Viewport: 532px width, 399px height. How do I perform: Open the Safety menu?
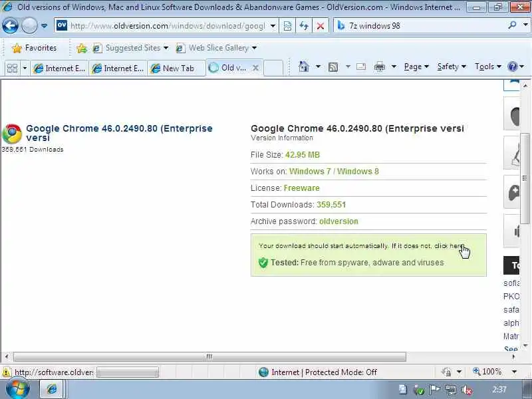click(x=452, y=66)
